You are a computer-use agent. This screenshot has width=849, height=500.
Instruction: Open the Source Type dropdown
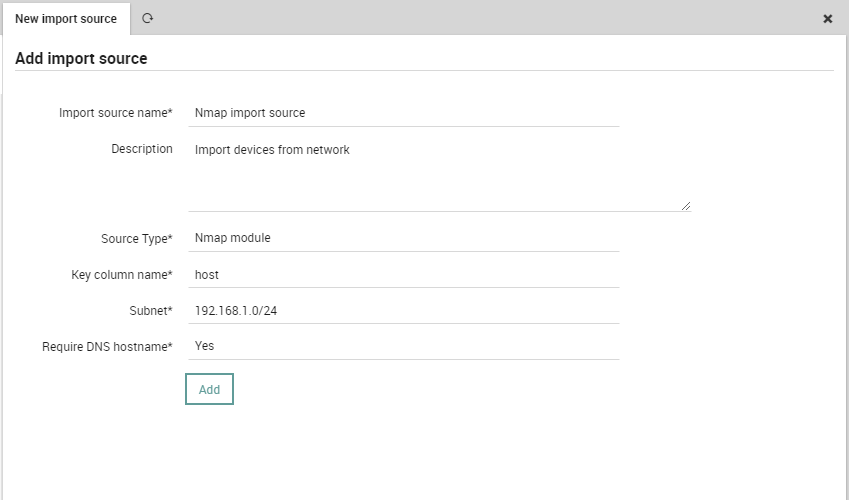click(x=403, y=238)
